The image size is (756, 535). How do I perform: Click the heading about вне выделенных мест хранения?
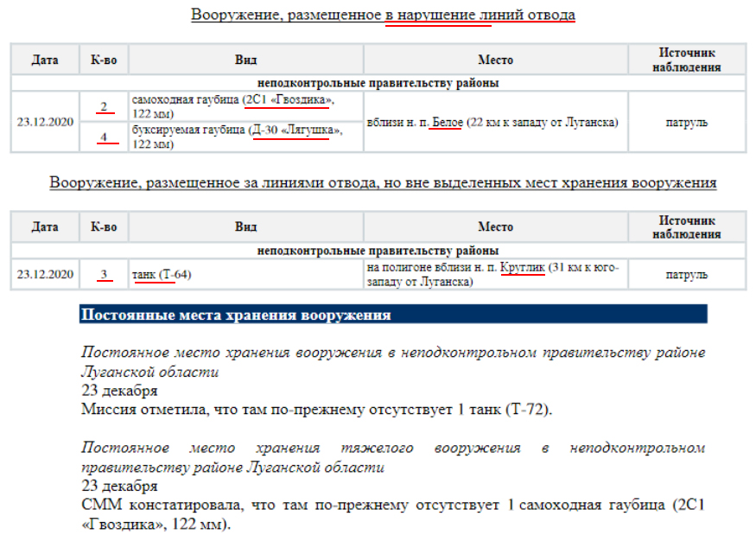(383, 183)
